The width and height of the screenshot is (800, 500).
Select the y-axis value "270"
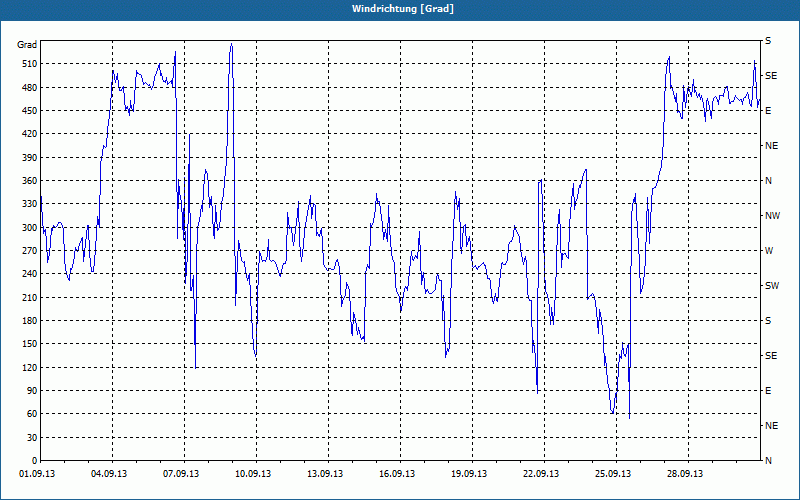[x=30, y=251]
